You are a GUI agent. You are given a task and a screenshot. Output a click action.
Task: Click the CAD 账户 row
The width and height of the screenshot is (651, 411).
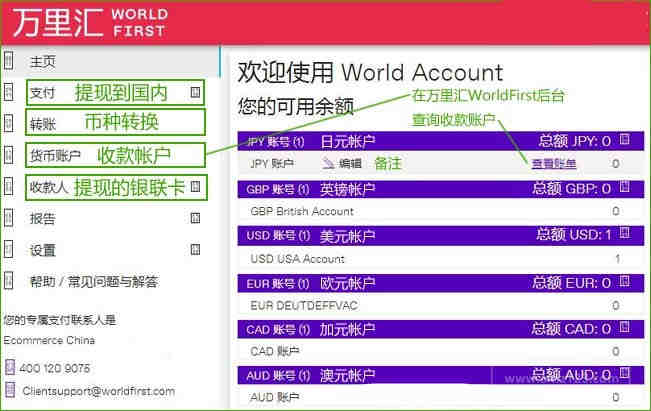point(441,351)
